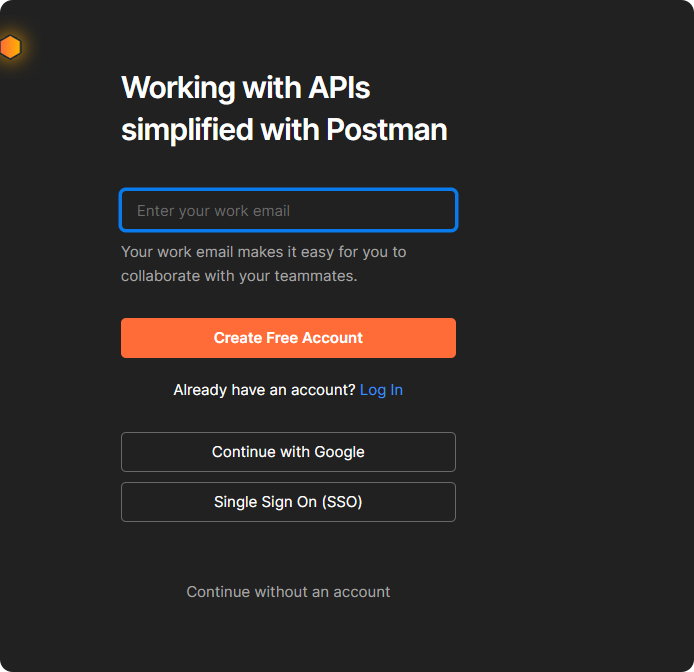Sign in with Google account button
Viewport: 694px width, 672px height.
288,452
